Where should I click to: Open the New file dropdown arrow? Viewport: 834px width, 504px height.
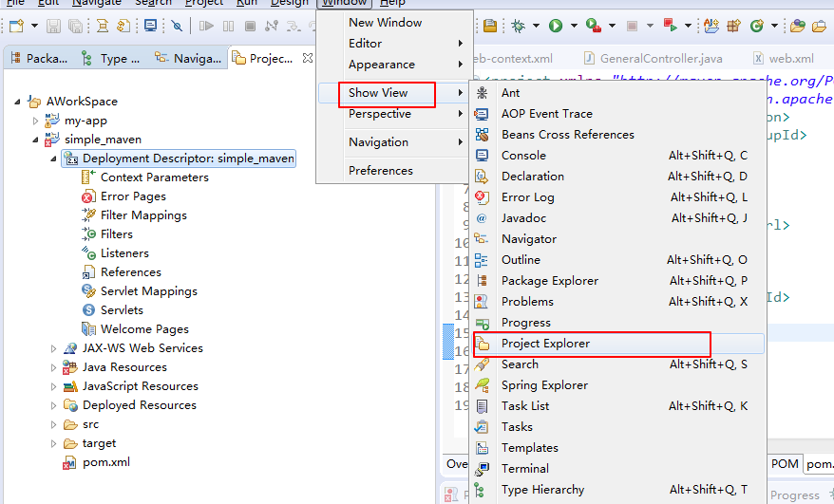34,26
